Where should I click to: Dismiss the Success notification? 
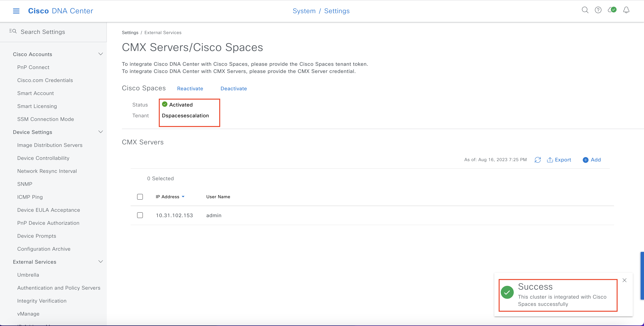click(x=625, y=280)
